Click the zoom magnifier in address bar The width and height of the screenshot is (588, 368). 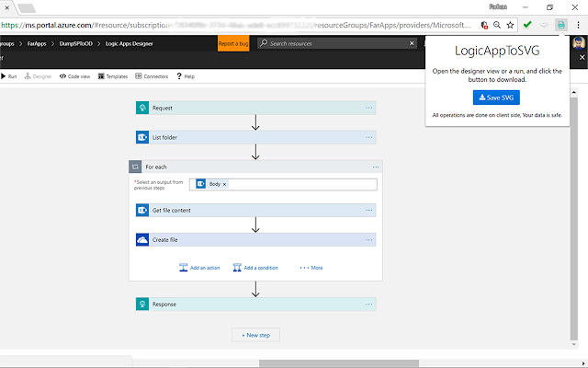click(x=497, y=25)
